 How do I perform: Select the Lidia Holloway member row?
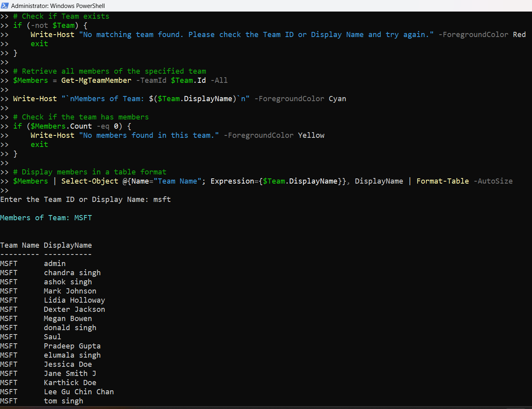click(74, 300)
